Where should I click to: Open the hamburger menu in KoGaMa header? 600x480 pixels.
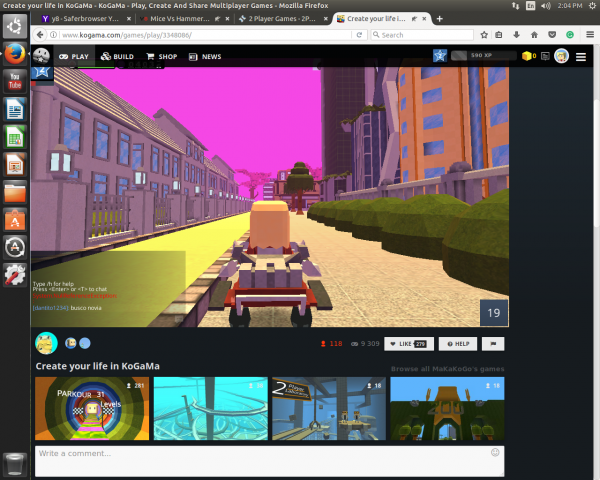pyautogui.click(x=581, y=56)
